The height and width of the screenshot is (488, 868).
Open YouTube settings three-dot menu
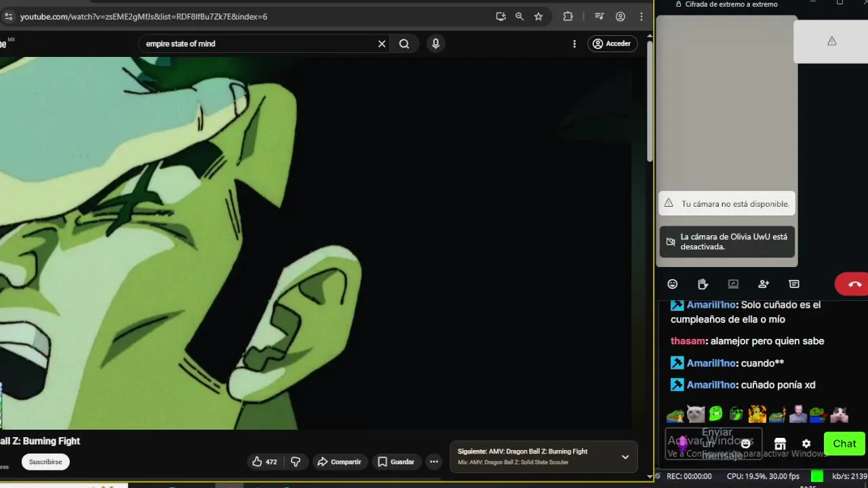point(574,43)
